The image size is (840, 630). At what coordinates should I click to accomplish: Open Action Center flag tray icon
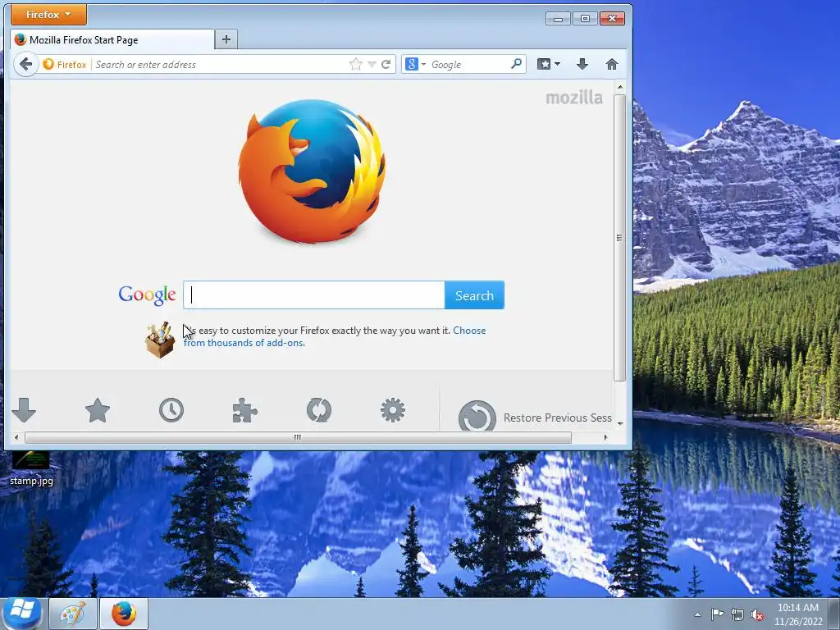tap(717, 614)
